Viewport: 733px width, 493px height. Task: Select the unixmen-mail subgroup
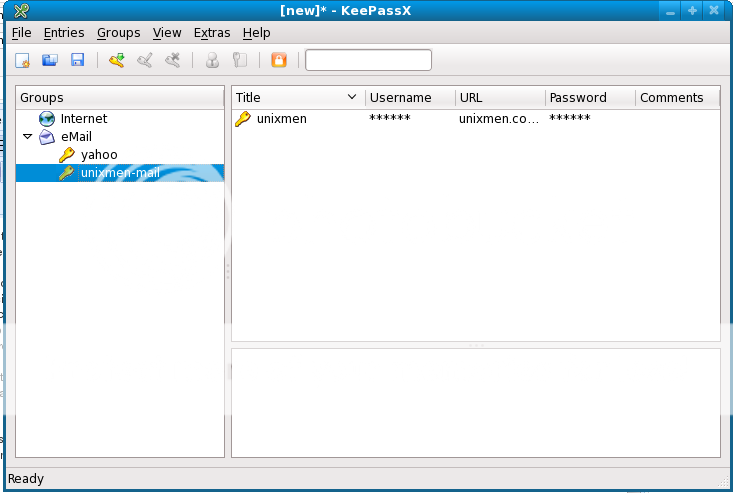(120, 173)
